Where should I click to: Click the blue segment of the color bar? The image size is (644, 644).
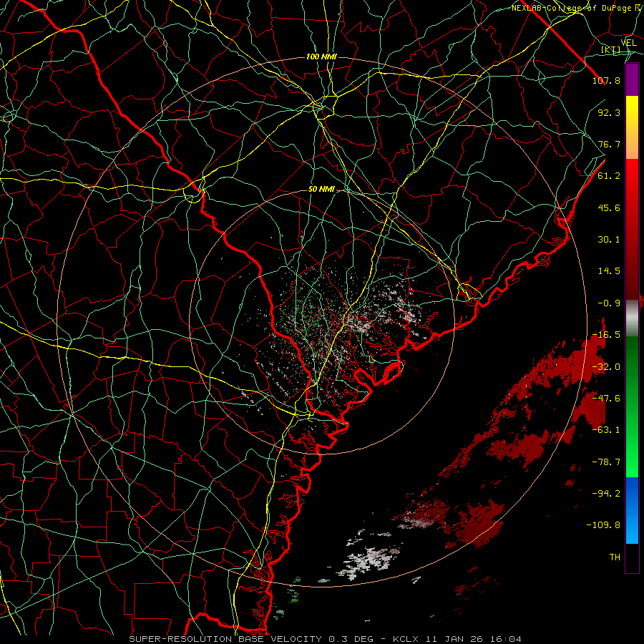pos(632,510)
